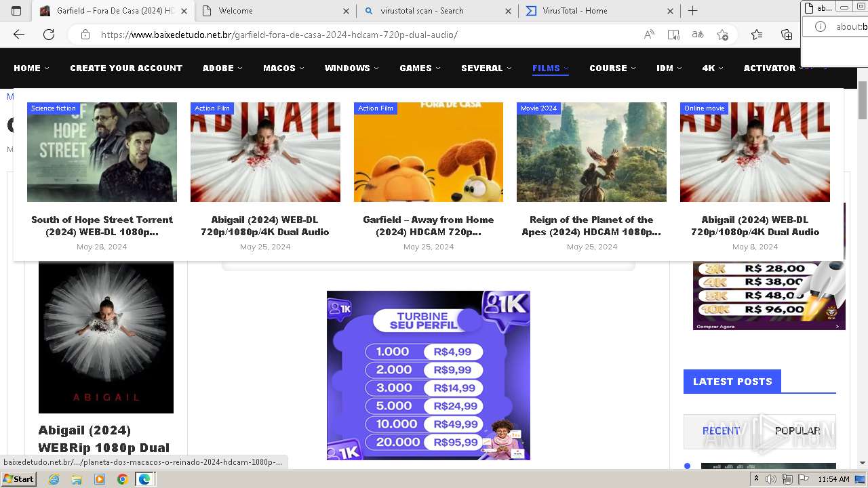This screenshot has width=868, height=488.
Task: Expand the ADOBE menu
Action: click(x=222, y=68)
